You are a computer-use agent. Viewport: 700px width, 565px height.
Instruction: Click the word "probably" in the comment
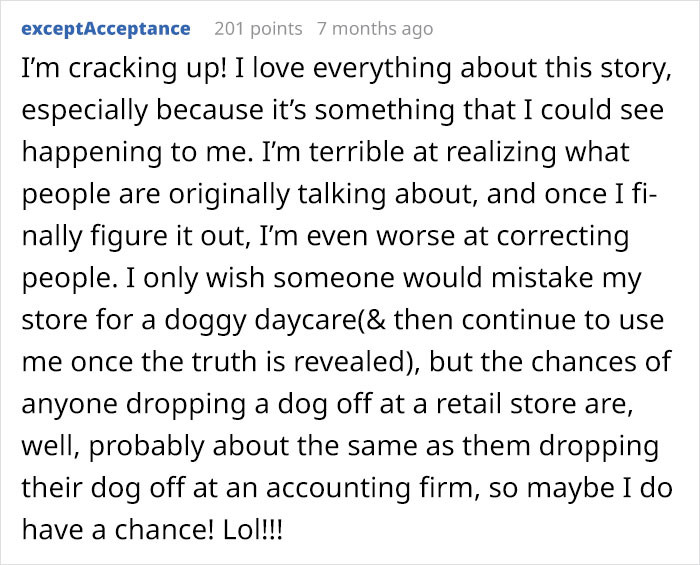click(147, 446)
